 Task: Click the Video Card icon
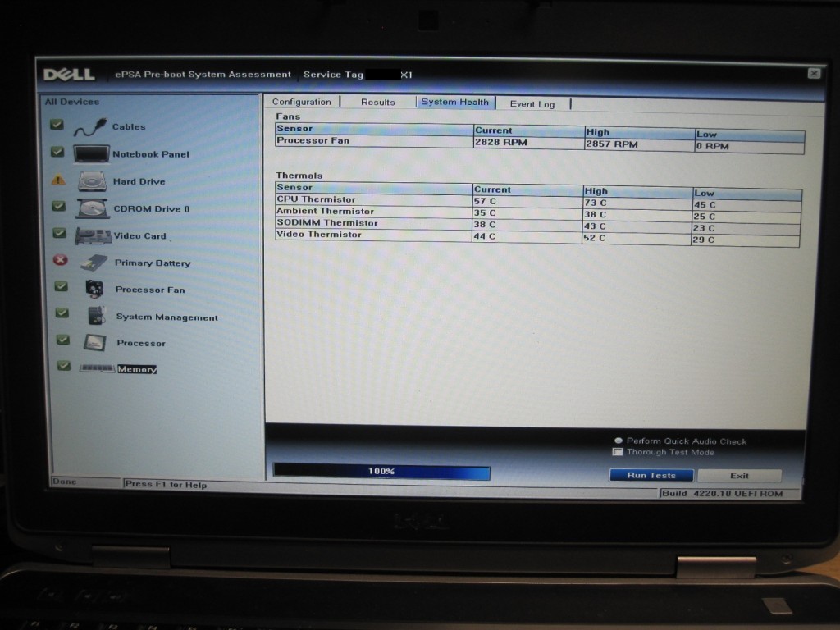[93, 236]
